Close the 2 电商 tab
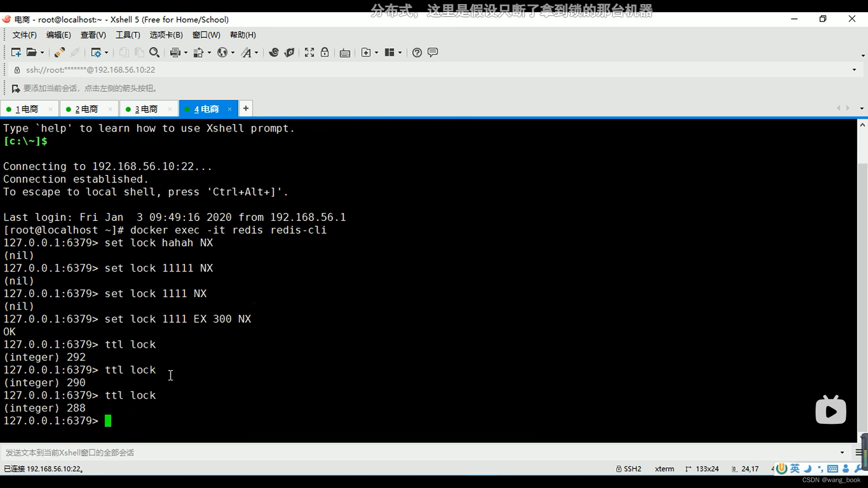Image resolution: width=868 pixels, height=488 pixels. click(x=110, y=109)
